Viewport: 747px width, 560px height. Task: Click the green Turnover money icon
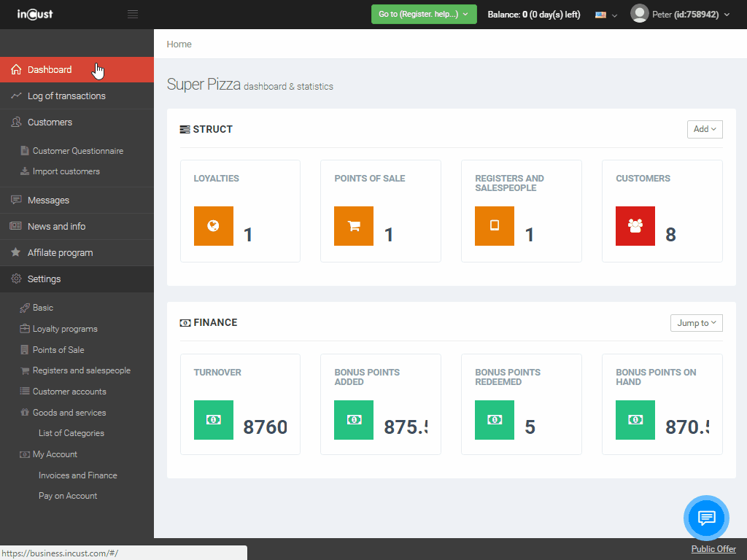(x=214, y=420)
